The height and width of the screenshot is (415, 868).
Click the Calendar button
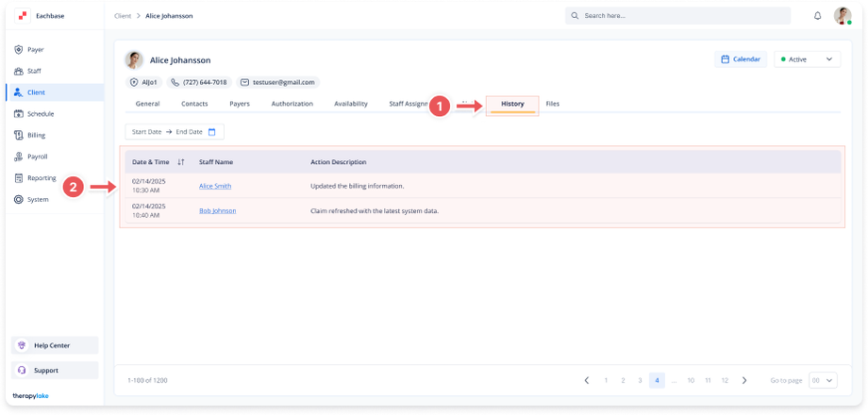click(740, 59)
